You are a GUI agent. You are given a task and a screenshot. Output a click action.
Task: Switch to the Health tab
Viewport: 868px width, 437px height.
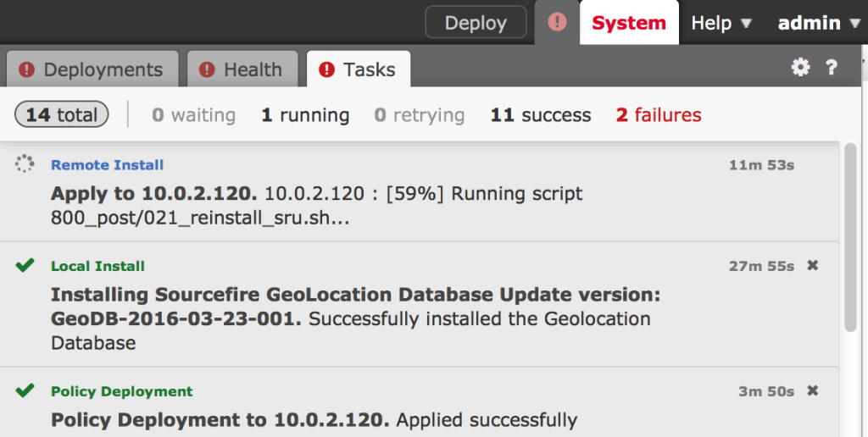(x=242, y=69)
